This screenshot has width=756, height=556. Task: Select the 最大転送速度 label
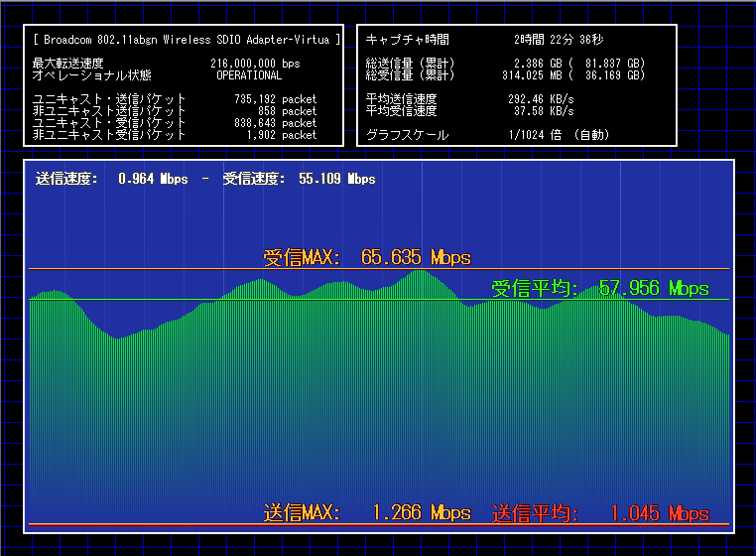tap(68, 64)
